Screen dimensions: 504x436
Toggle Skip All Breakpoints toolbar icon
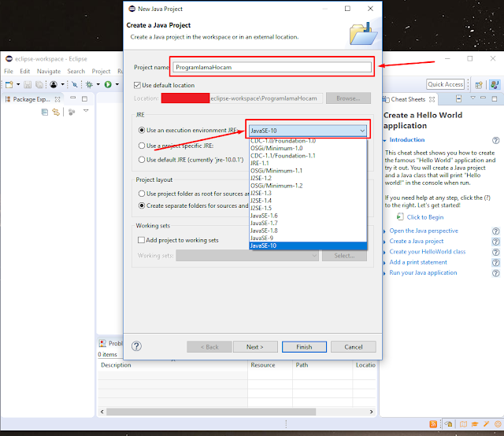[75, 84]
